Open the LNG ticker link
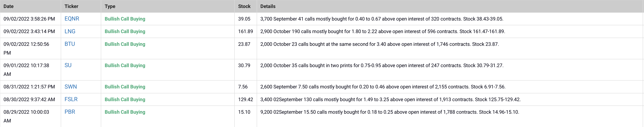 pyautogui.click(x=70, y=31)
